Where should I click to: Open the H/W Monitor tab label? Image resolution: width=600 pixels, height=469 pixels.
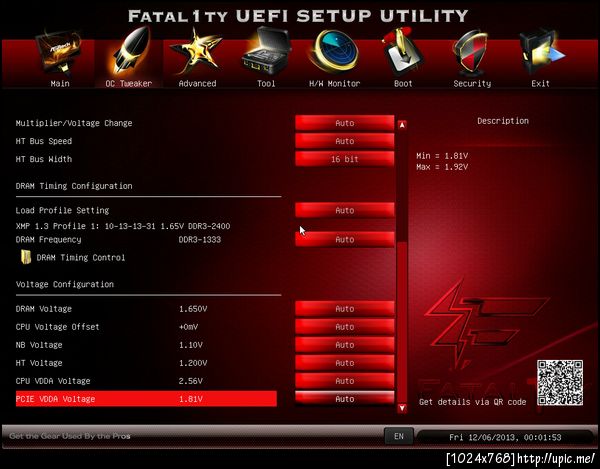pyautogui.click(x=334, y=83)
